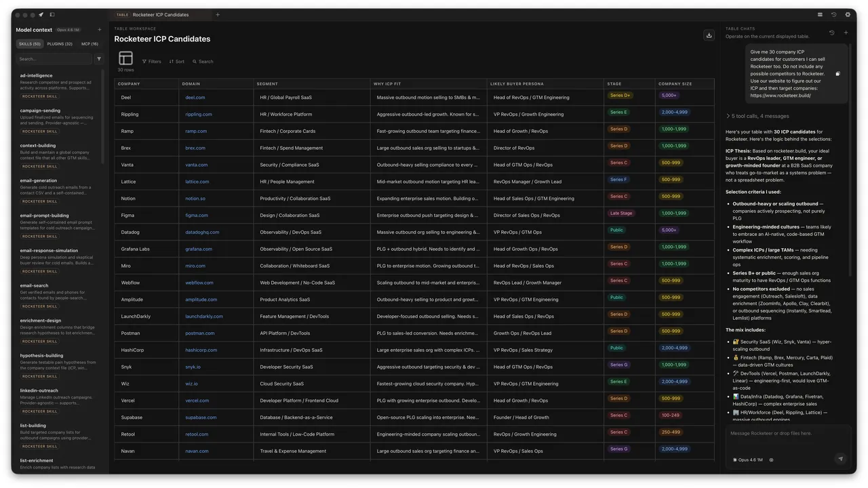
Task: Open the email-prompt-building skill
Action: click(58, 226)
